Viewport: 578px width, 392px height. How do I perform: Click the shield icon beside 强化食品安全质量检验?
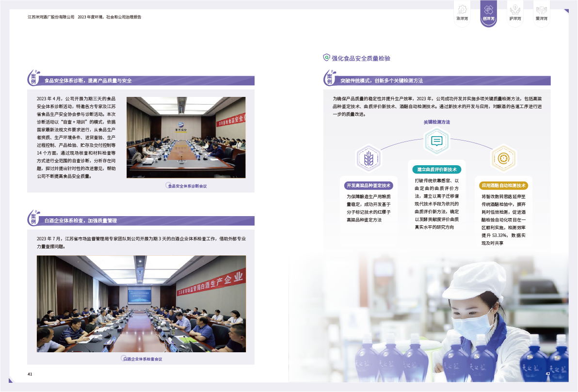(326, 58)
